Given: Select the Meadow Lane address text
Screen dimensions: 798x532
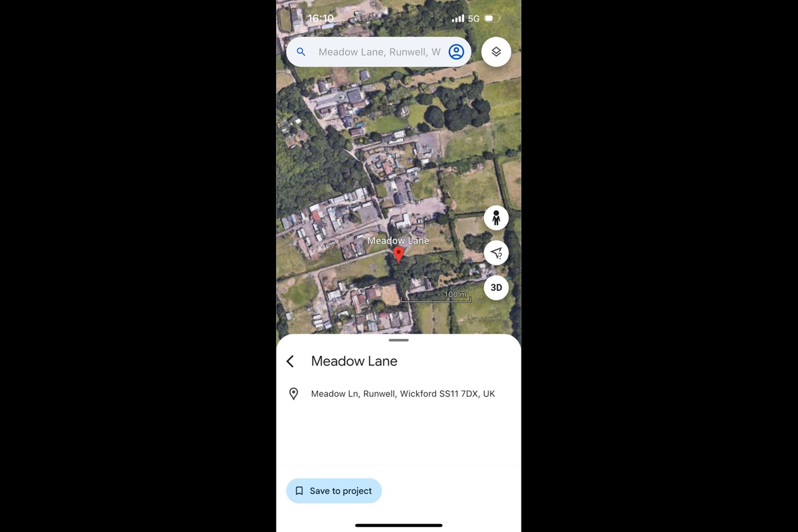Looking at the screenshot, I should pyautogui.click(x=403, y=394).
